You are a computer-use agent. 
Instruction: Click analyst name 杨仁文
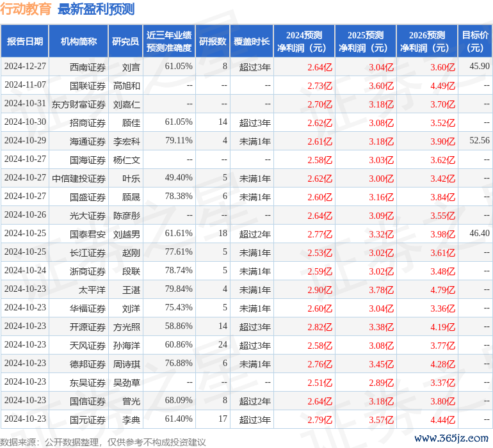pyautogui.click(x=126, y=160)
